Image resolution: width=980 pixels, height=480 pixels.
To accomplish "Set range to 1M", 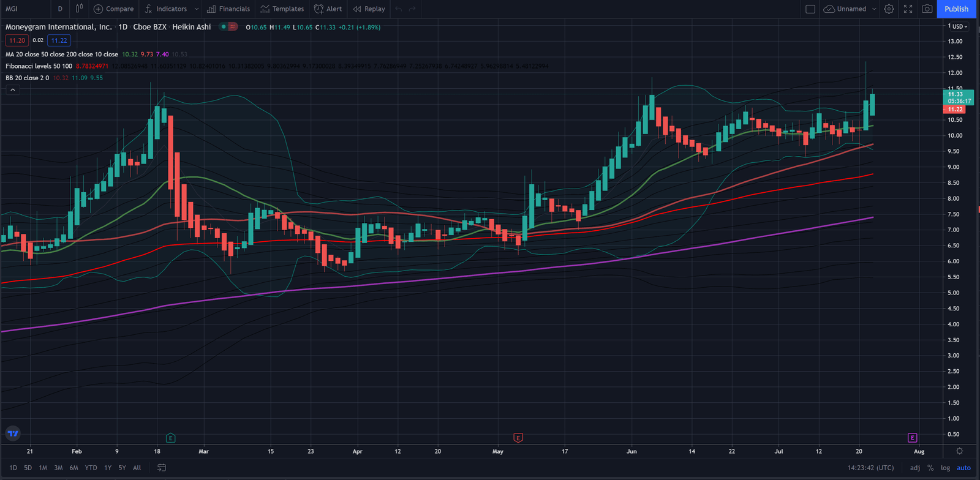I will 43,468.
